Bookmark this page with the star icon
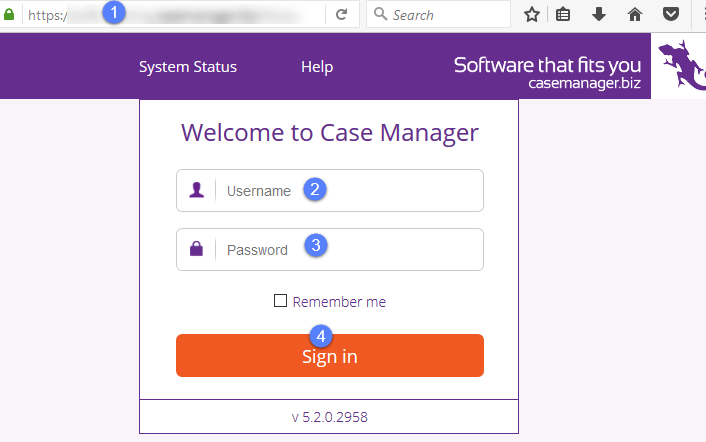706x442 pixels. 532,14
